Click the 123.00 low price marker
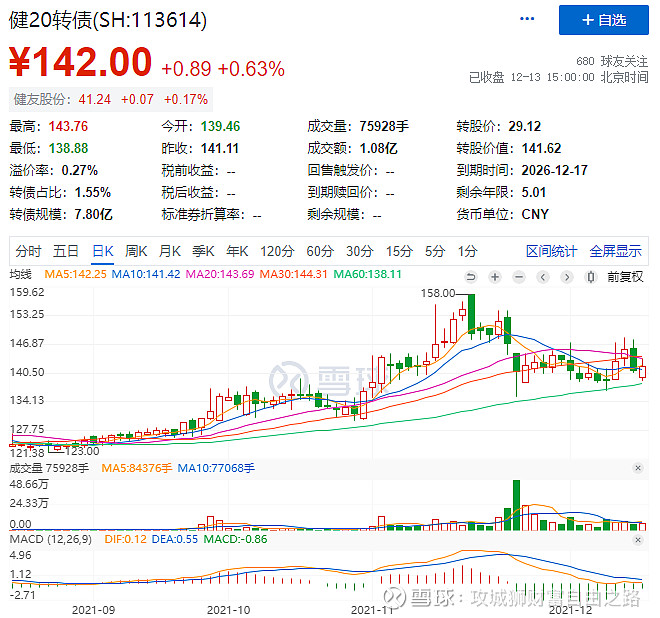The height and width of the screenshot is (618, 660). click(82, 451)
